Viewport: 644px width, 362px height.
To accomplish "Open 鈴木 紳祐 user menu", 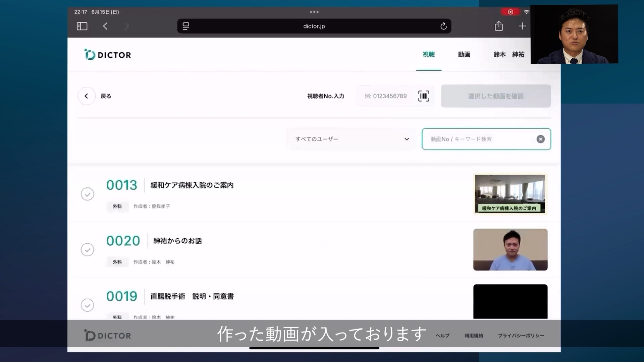I will [x=508, y=55].
